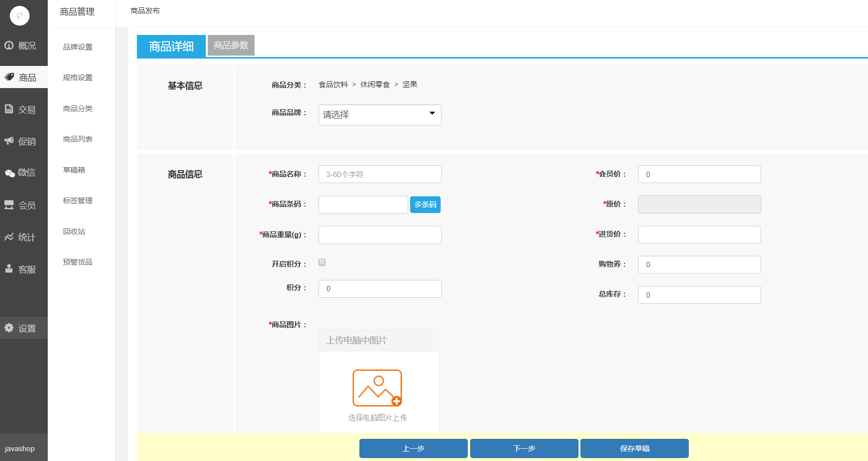This screenshot has height=461, width=868.
Task: Click the 商品名称 product name field
Action: click(x=379, y=174)
